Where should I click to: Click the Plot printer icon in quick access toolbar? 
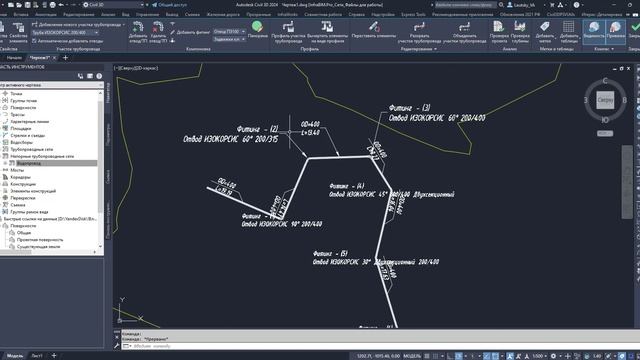pos(53,5)
